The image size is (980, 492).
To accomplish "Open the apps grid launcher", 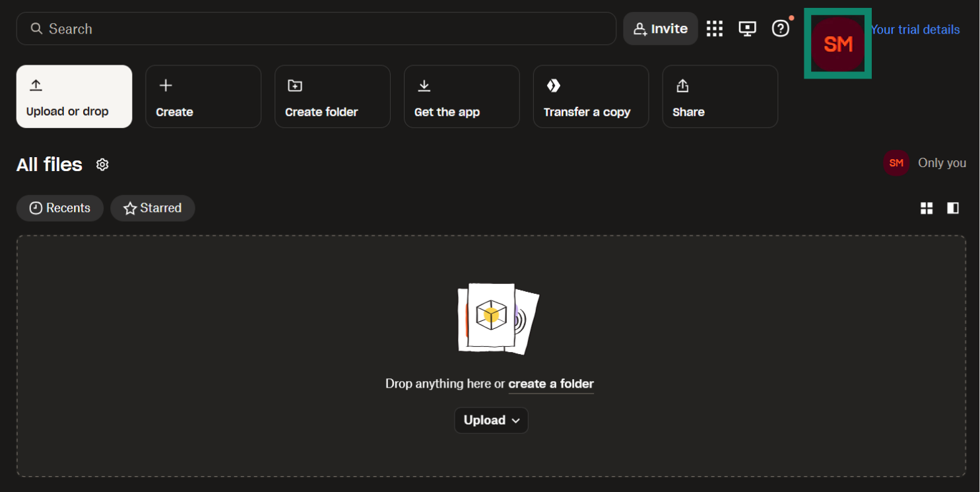I will 715,28.
